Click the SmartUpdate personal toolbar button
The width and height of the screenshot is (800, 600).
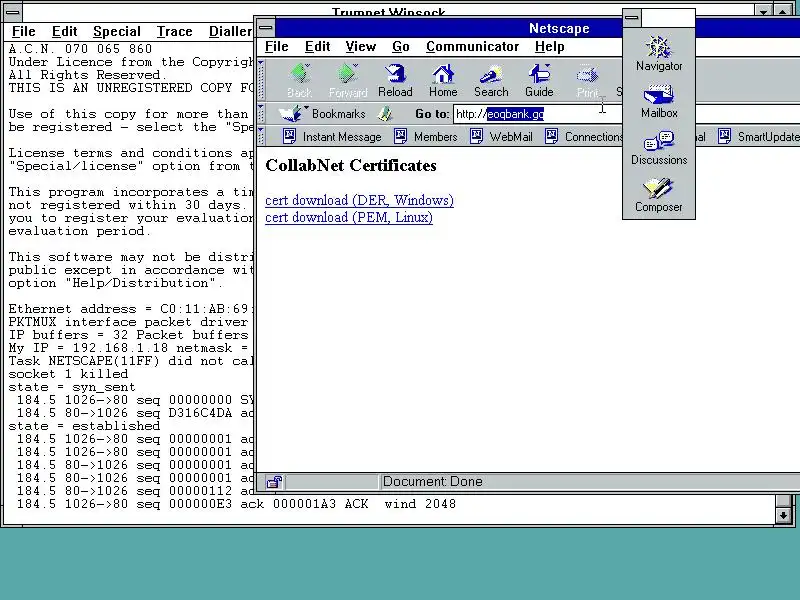point(759,137)
